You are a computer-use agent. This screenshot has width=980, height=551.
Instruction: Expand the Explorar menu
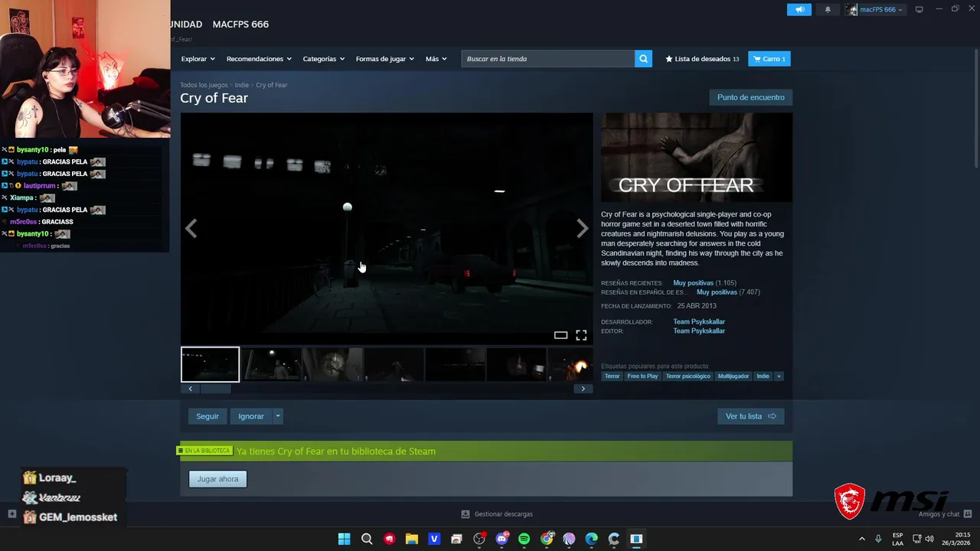pyautogui.click(x=198, y=59)
